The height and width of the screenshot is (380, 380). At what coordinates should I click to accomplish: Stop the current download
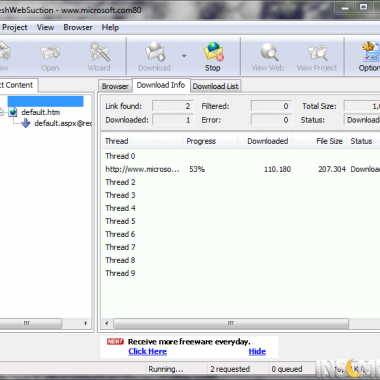[x=213, y=57]
